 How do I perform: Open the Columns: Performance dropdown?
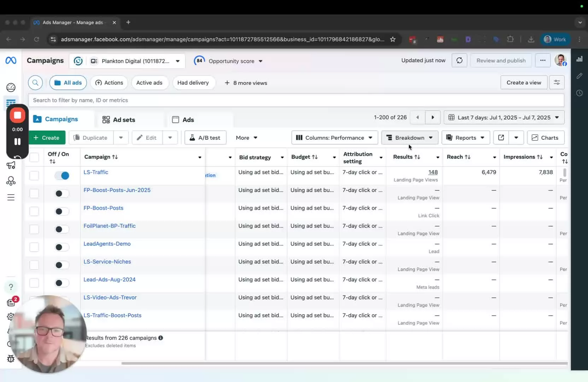pos(334,138)
